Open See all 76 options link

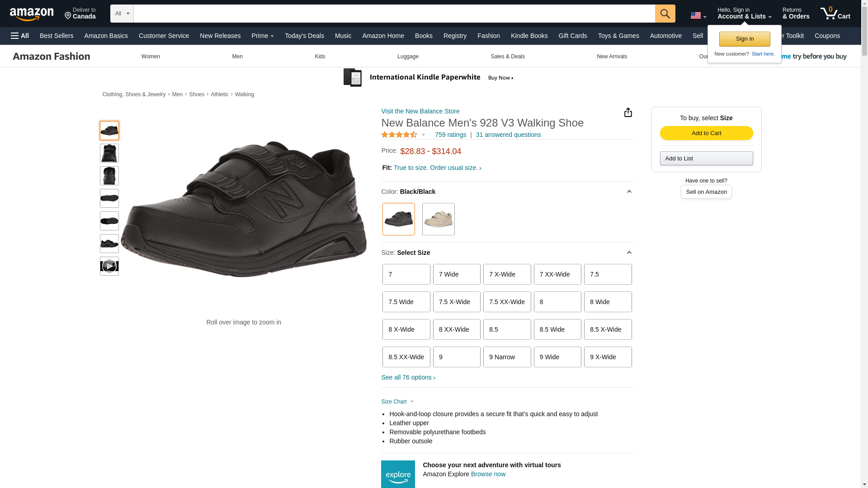tap(408, 377)
